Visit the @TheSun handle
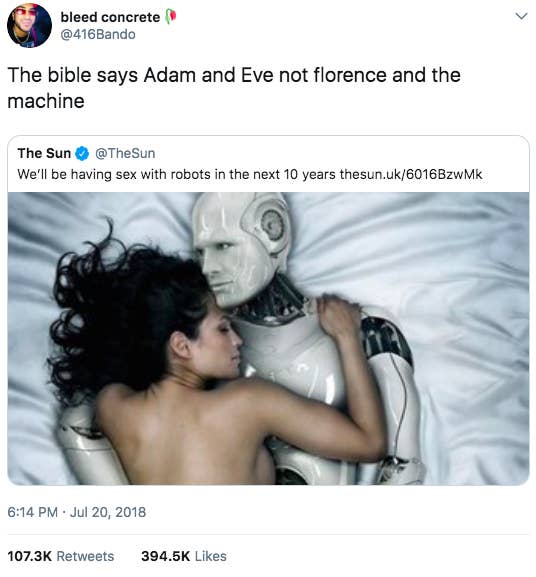The width and height of the screenshot is (536, 577). [125, 153]
